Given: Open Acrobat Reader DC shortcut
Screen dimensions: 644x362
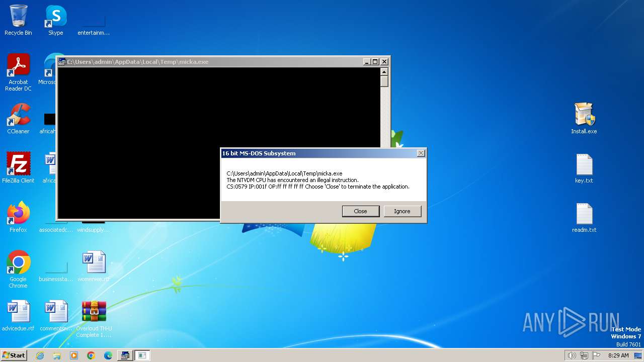Looking at the screenshot, I should point(18,72).
